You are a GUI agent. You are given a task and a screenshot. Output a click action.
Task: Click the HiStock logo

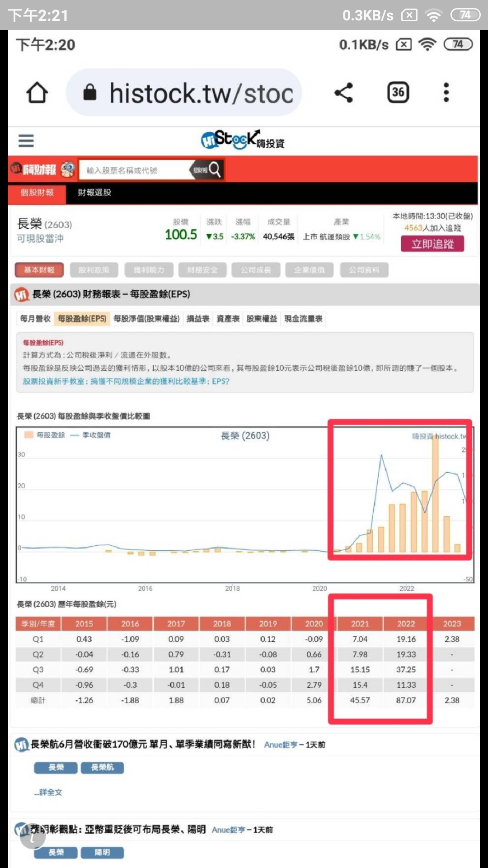(x=243, y=139)
